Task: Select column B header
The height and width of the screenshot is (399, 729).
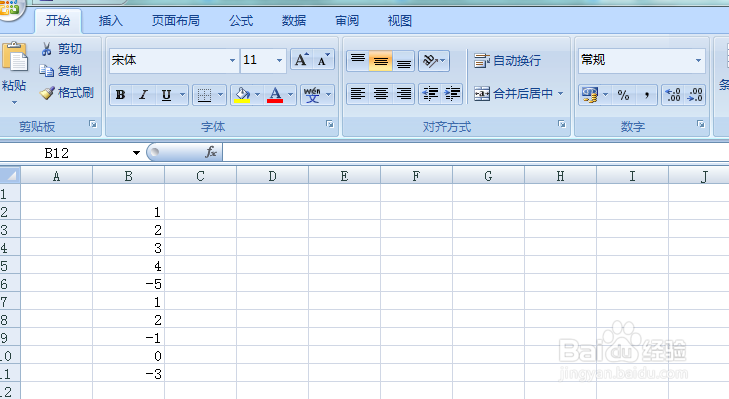Action: tap(128, 176)
